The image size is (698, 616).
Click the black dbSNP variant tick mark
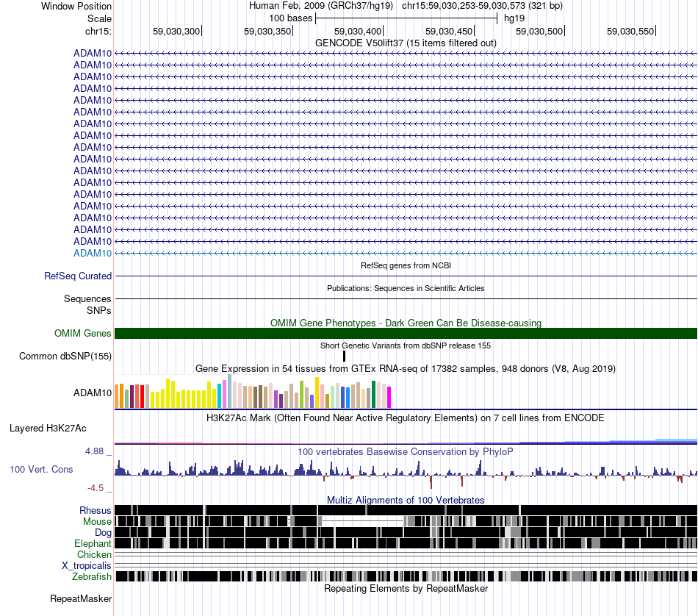coord(344,356)
